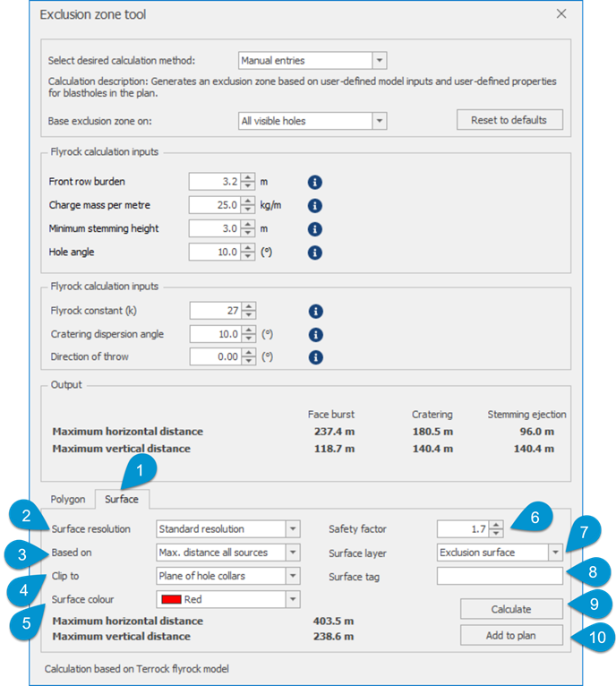Open the Surface layer dropdown
616x686 pixels.
coord(555,553)
